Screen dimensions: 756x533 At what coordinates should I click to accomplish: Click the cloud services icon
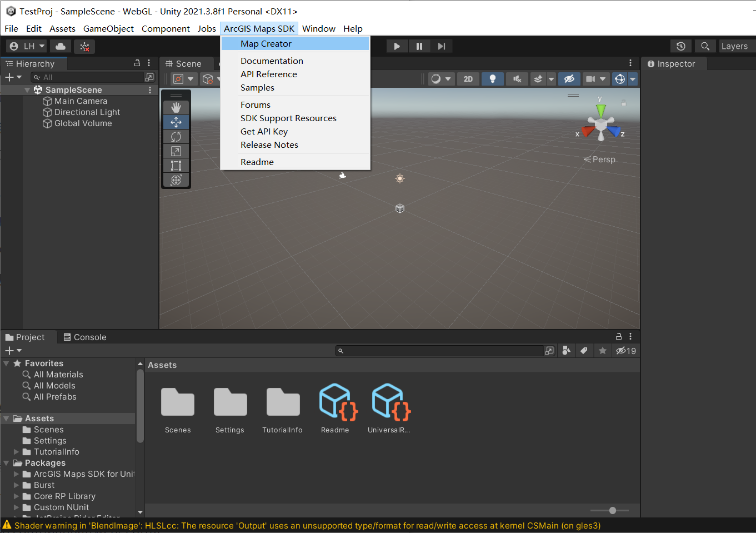point(61,46)
